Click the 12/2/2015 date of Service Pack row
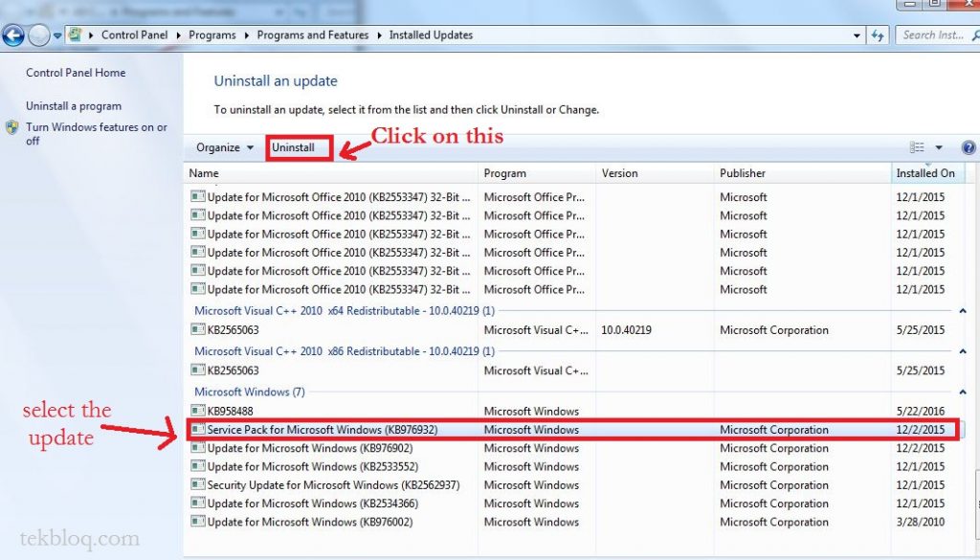This screenshot has height=560, width=980. point(921,430)
